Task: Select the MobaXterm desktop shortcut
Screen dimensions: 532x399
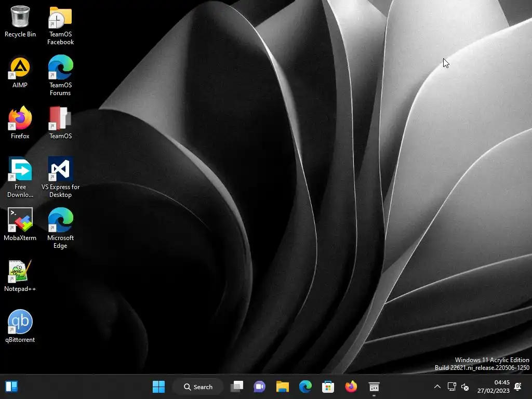Action: click(x=20, y=224)
